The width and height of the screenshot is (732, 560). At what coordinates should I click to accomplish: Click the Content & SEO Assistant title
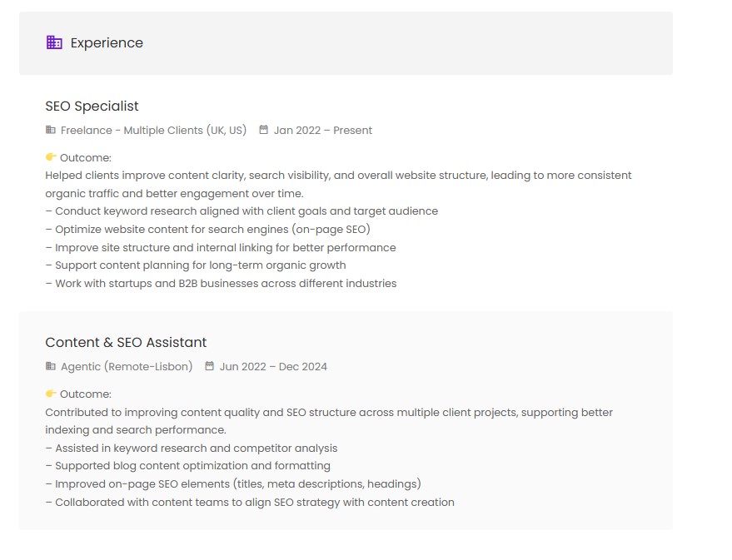click(126, 343)
